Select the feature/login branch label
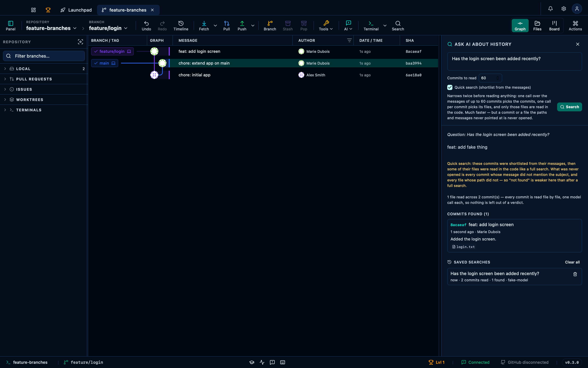The image size is (588, 368). (112, 51)
